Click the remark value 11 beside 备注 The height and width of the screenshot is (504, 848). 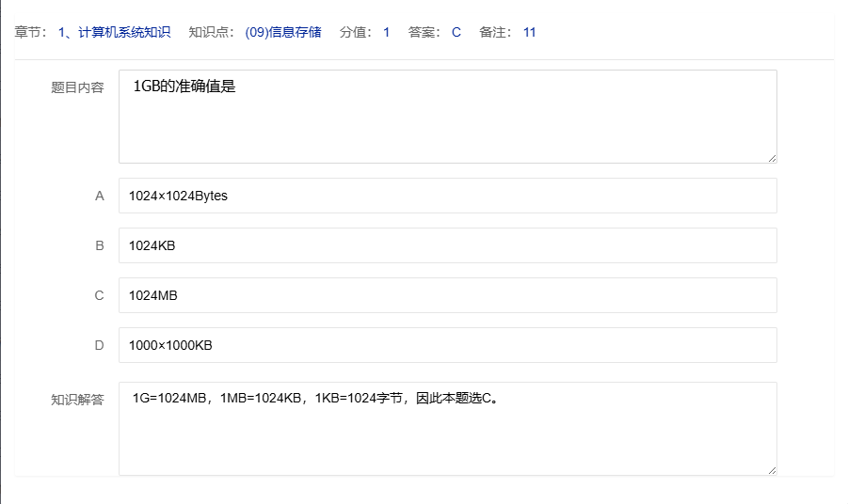coord(529,32)
